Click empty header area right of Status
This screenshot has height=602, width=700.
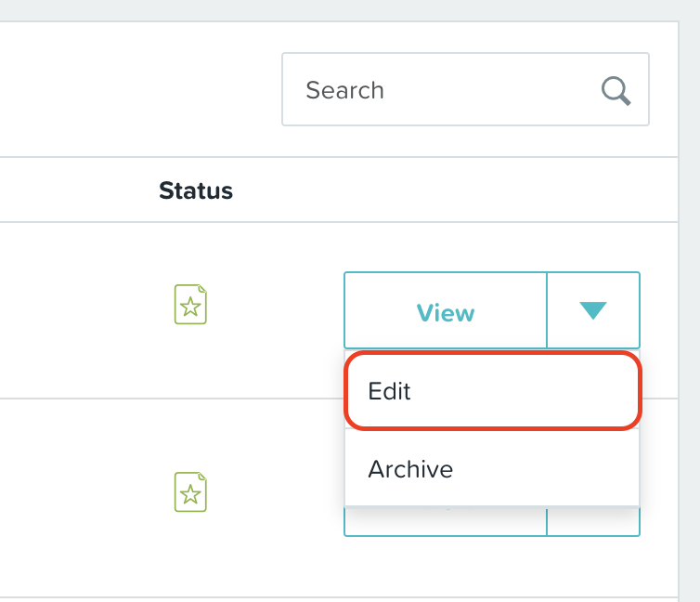tap(447, 190)
